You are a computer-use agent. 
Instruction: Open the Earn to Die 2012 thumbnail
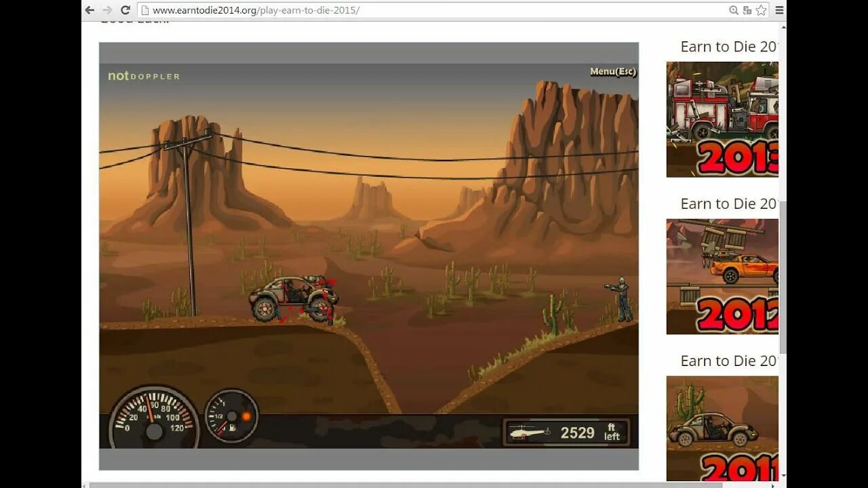point(722,277)
